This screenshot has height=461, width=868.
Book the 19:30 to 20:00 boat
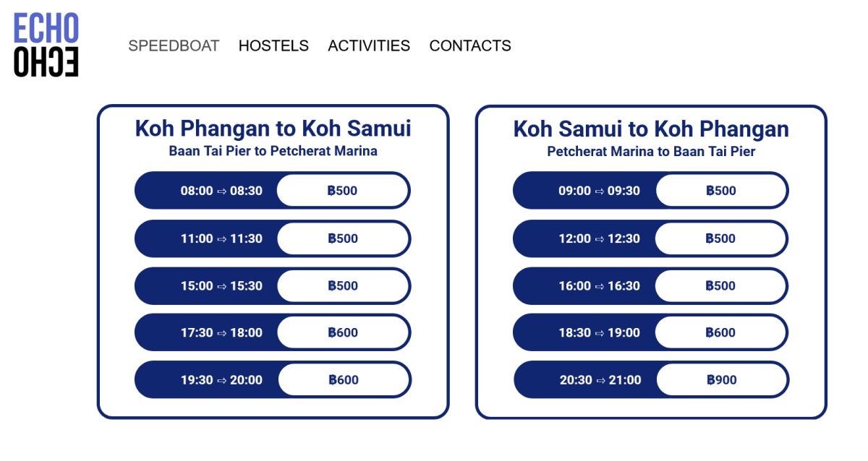[221, 380]
